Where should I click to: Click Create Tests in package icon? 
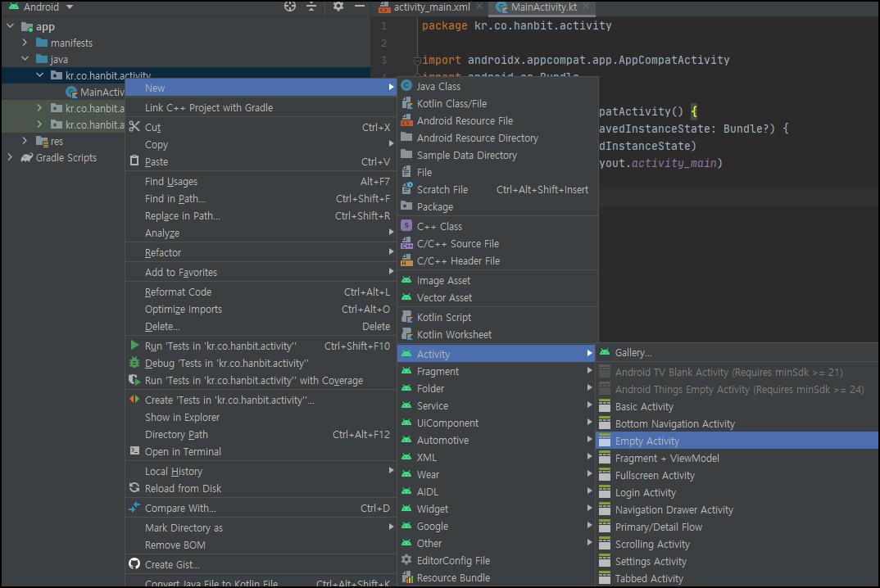coord(134,400)
